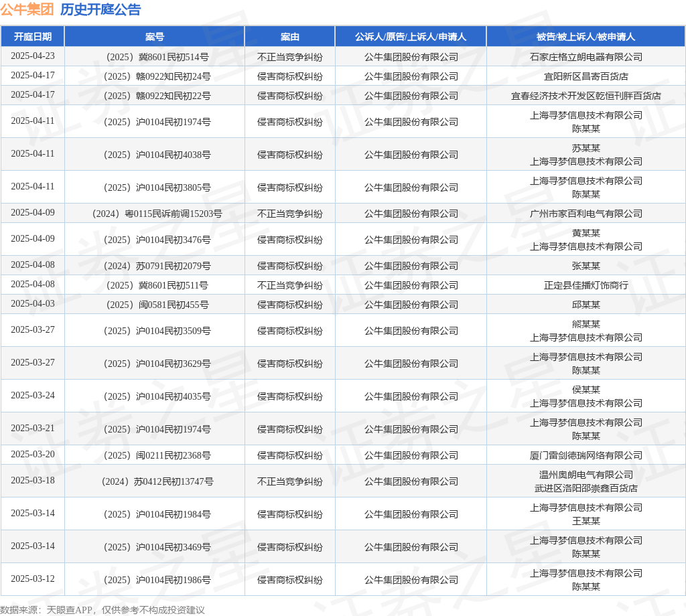
Task: Select defendant 石家庄格立朗电器有限公司
Action: coord(586,57)
